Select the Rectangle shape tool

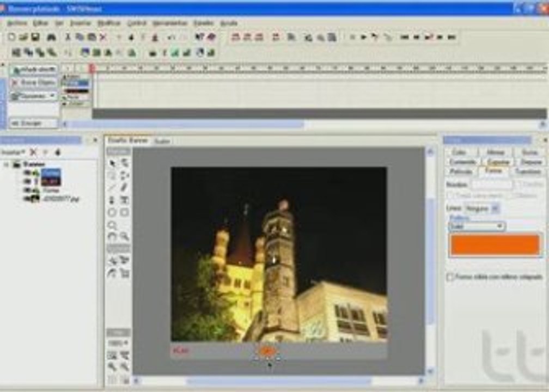pyautogui.click(x=125, y=212)
